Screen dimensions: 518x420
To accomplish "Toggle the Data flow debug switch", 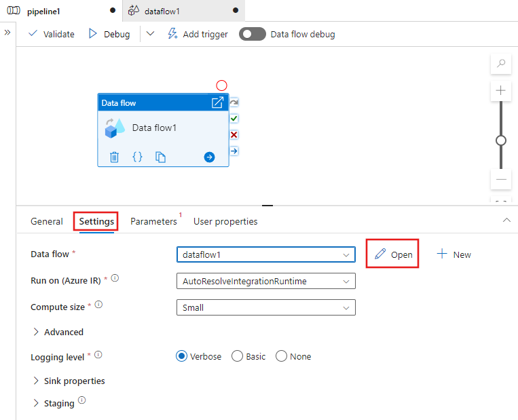I will click(253, 34).
